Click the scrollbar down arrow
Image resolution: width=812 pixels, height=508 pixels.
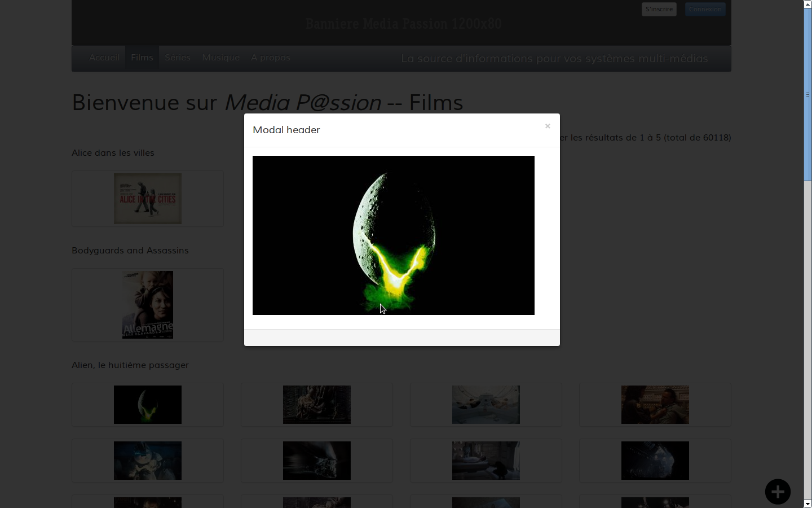tap(807, 503)
